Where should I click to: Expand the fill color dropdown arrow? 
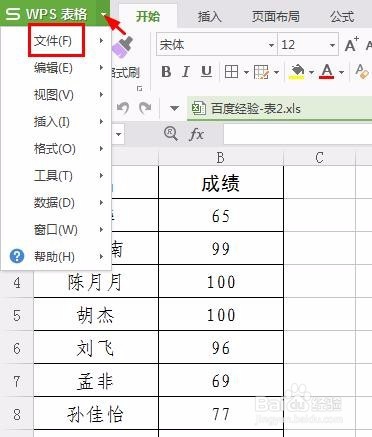click(x=311, y=72)
